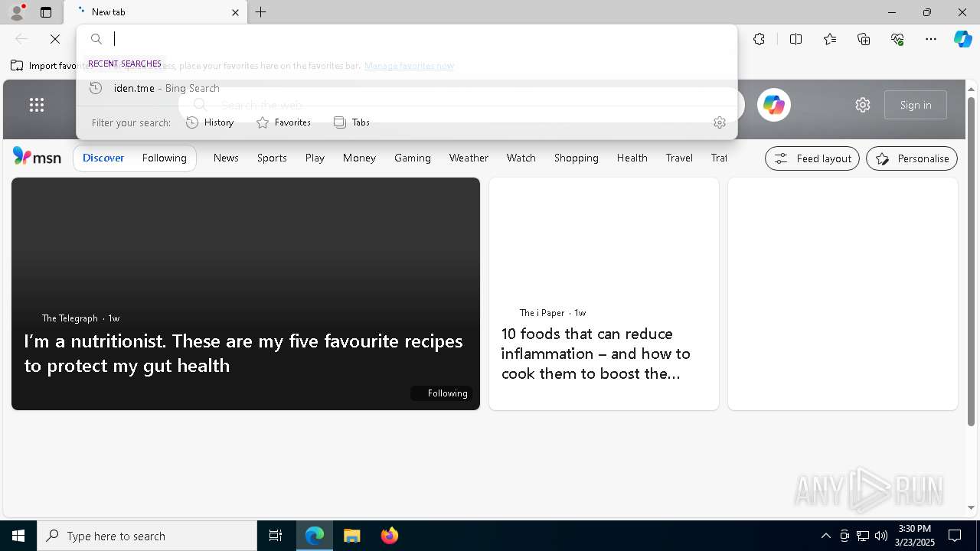Open the Sports category
This screenshot has height=551, width=980.
pos(272,158)
